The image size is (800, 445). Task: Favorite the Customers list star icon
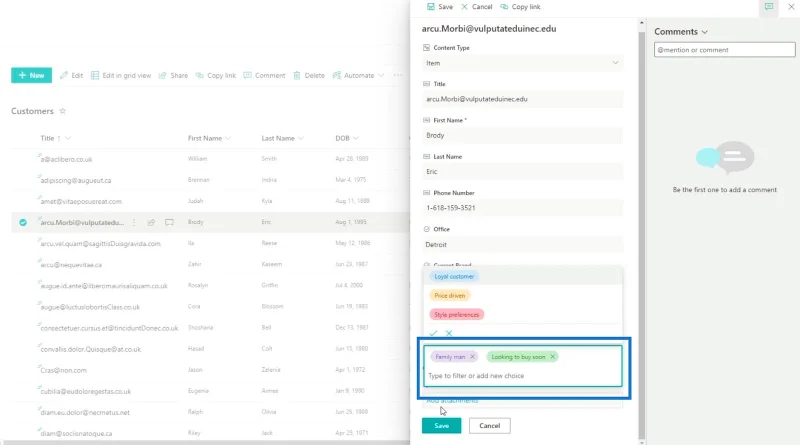[63, 111]
